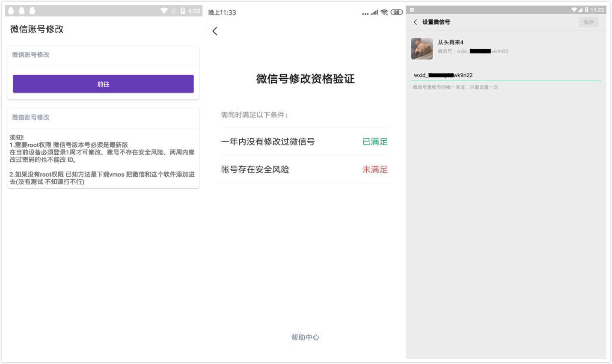Tap the 微信号修改资格验证 heading

click(x=305, y=79)
